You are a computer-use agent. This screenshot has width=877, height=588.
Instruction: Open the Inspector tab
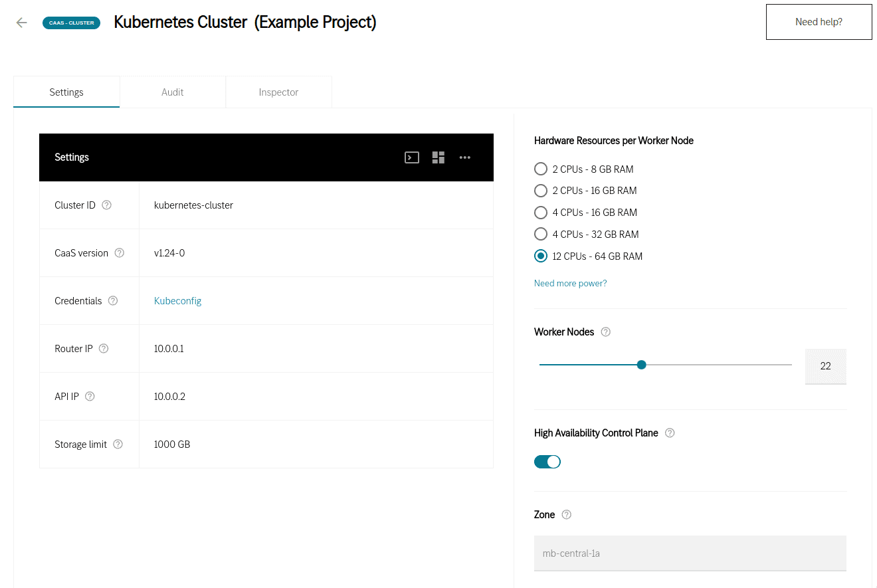coord(278,92)
